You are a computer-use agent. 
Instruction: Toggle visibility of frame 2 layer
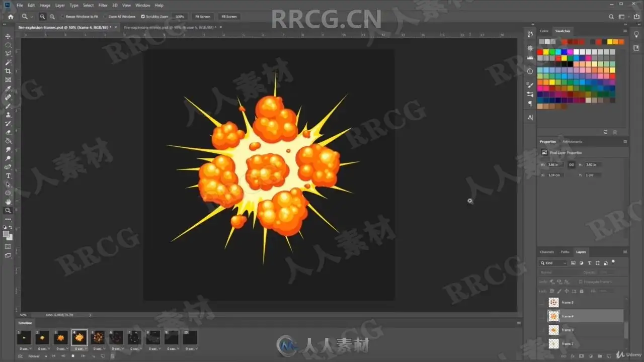[542, 343]
